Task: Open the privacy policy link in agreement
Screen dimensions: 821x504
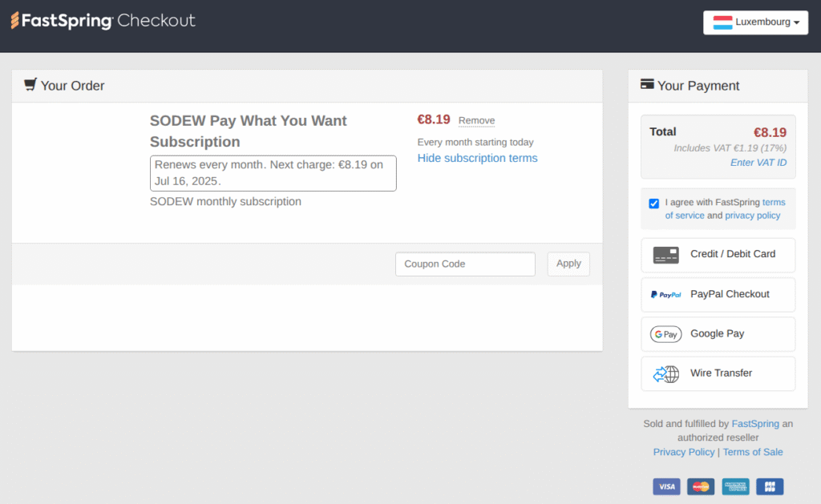Action: click(x=752, y=216)
